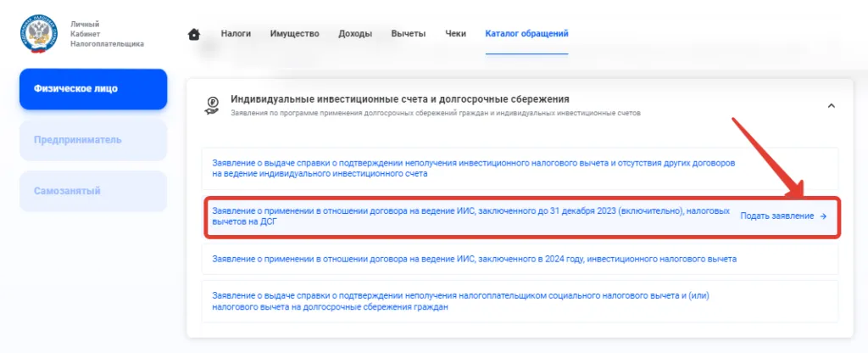Collapse the investment accounts section chevron

pyautogui.click(x=831, y=105)
